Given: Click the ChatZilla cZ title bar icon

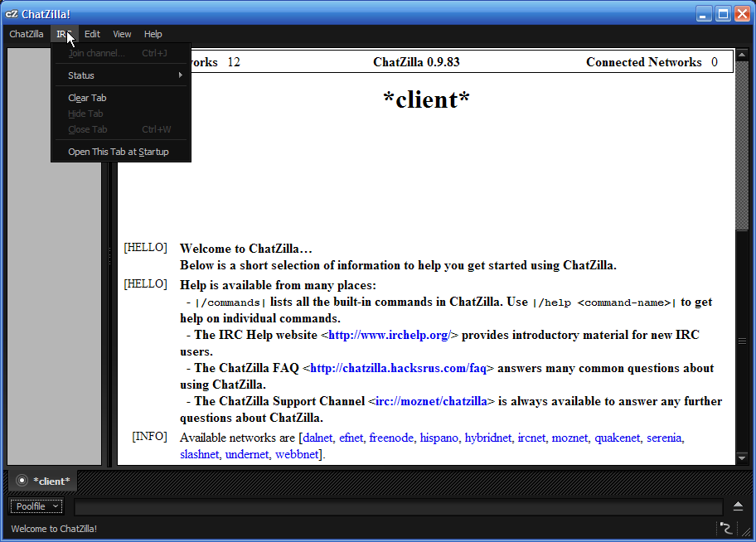Looking at the screenshot, I should click(12, 14).
